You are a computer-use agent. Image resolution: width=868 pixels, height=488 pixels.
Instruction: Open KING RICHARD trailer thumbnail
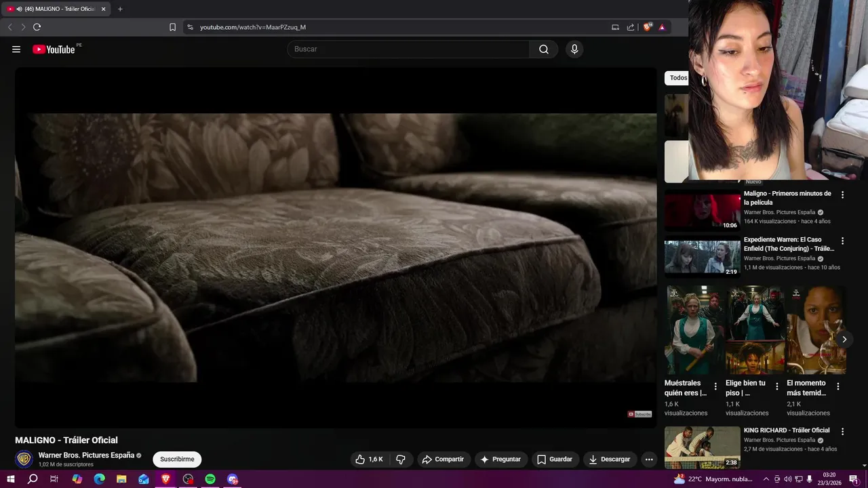tap(703, 447)
